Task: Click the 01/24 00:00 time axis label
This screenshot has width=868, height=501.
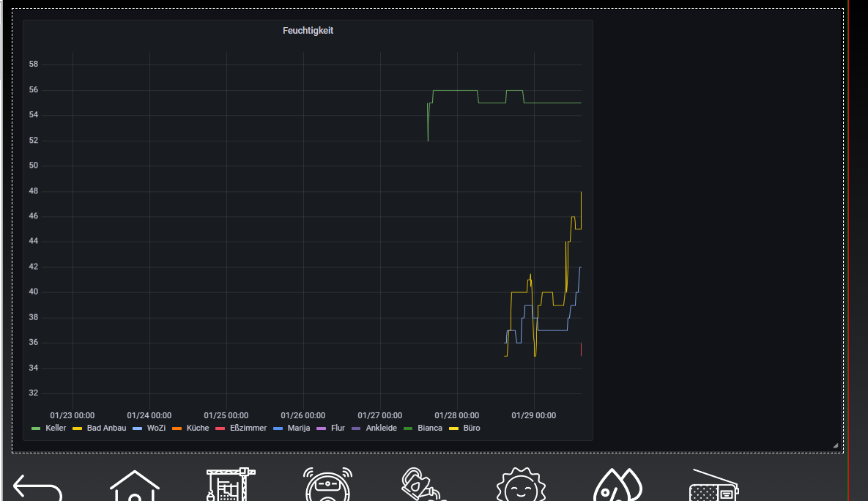Action: coord(149,416)
